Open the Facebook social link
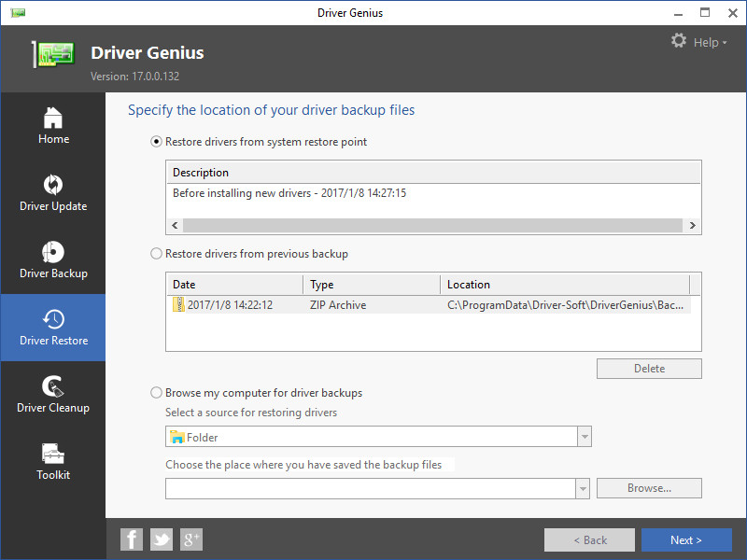 click(132, 539)
